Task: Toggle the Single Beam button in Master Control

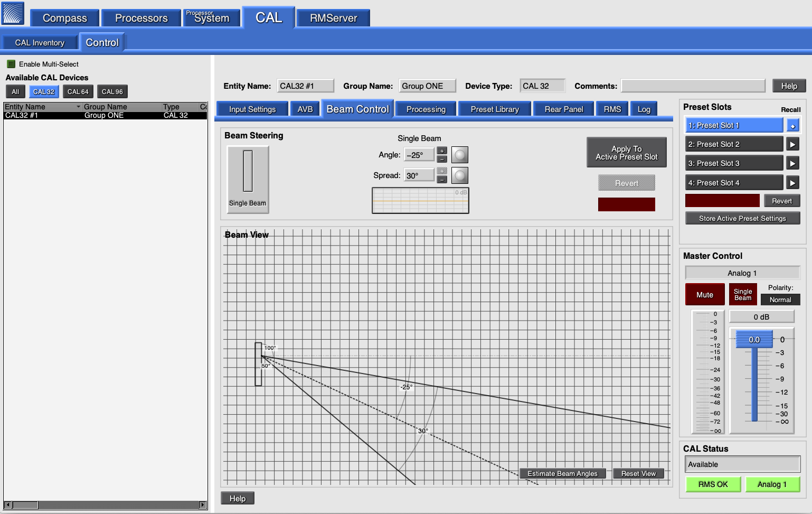Action: point(743,295)
